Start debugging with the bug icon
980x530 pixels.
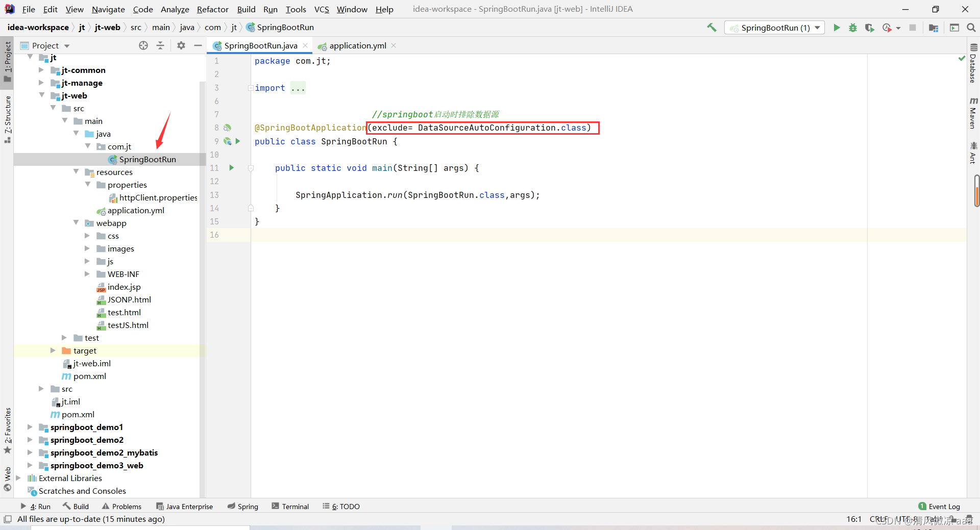pos(853,28)
